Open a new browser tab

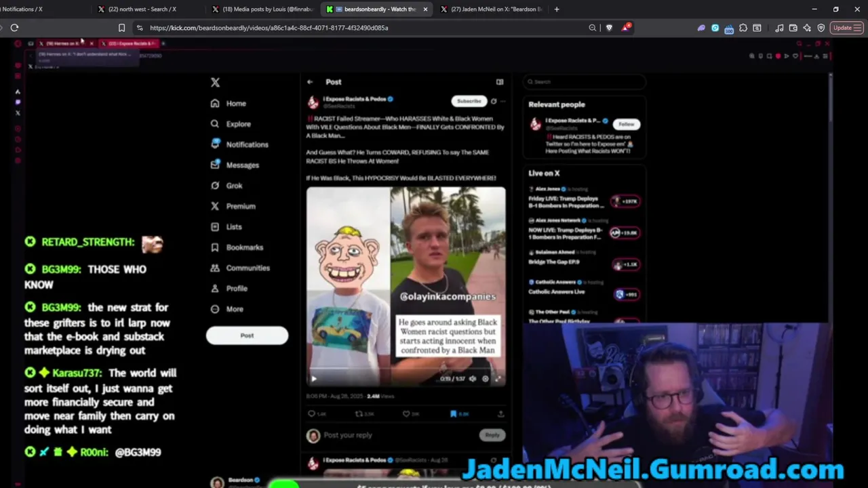click(x=557, y=9)
